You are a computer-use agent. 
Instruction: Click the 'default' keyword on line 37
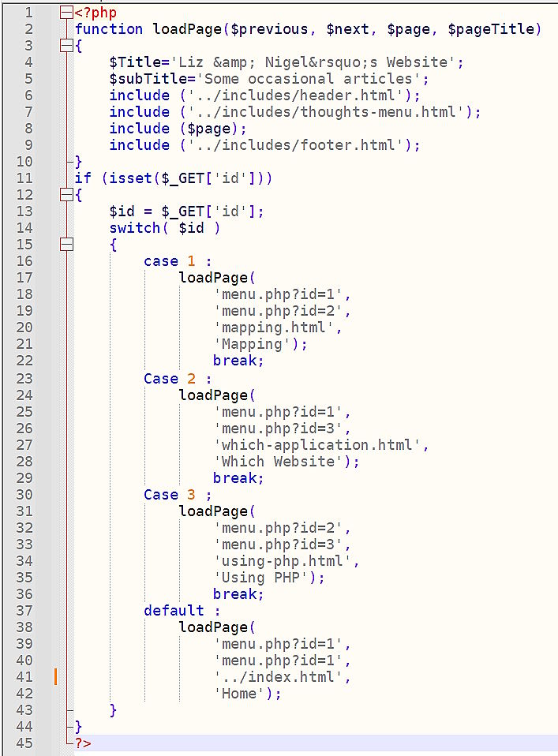tap(174, 610)
